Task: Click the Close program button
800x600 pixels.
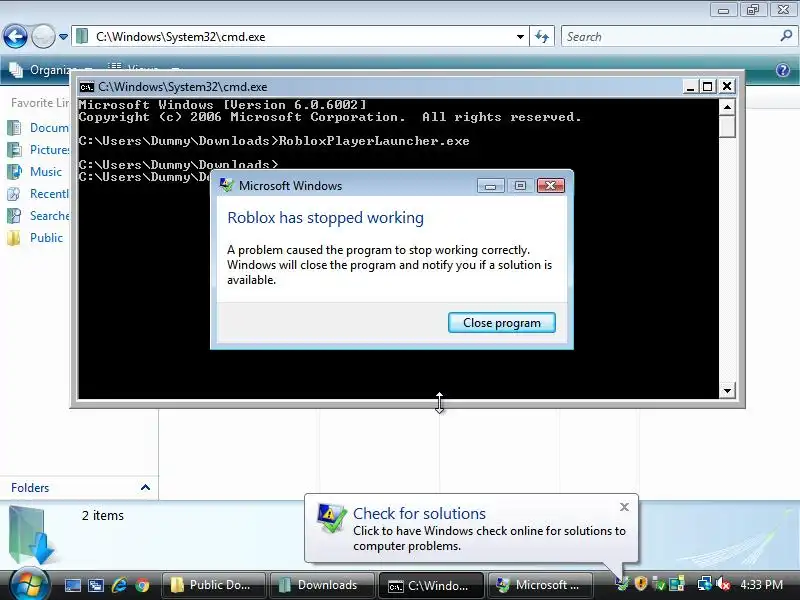Action: pyautogui.click(x=502, y=323)
